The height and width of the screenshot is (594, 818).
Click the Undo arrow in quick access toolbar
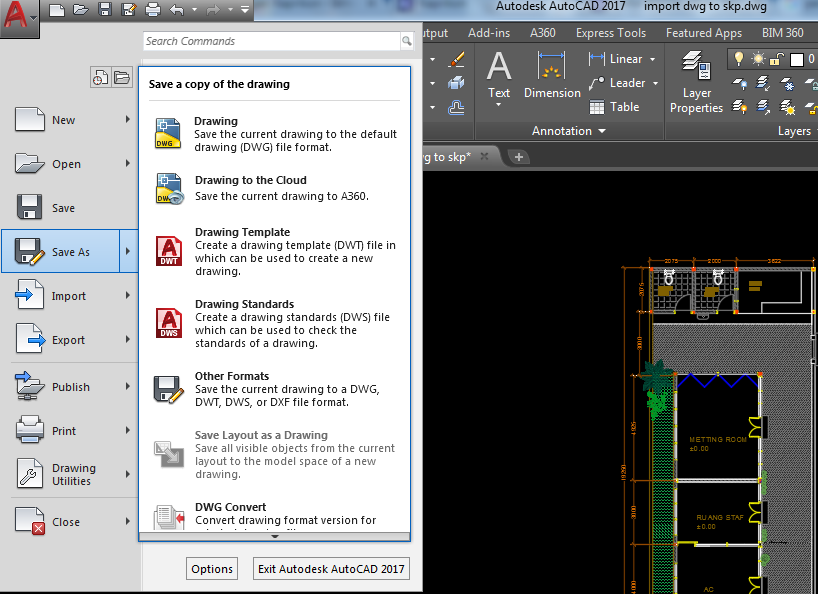177,9
